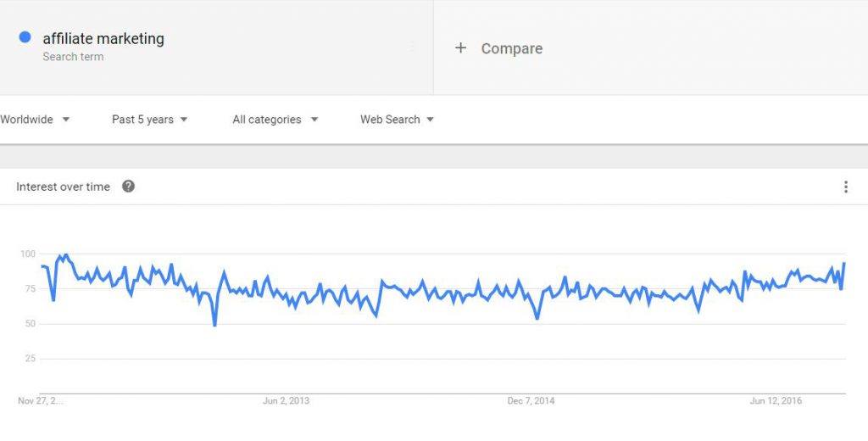Edit the affiliate marketing search term
The image size is (868, 441).
pyautogui.click(x=103, y=39)
